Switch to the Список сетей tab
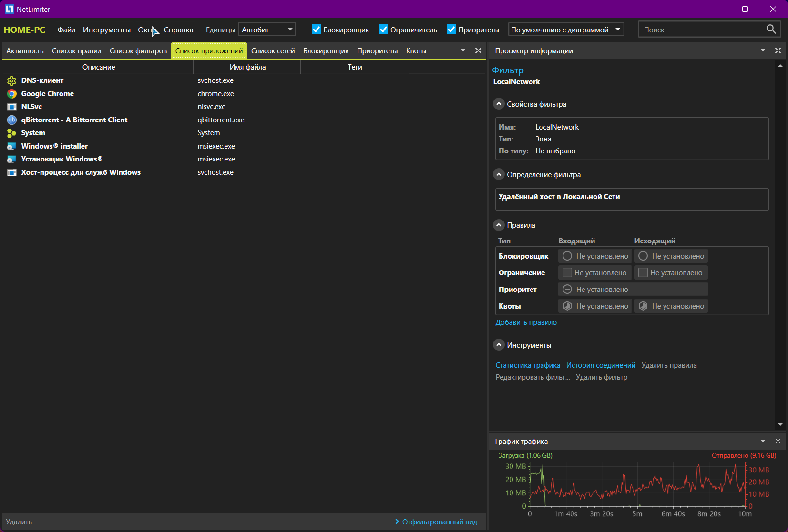 273,51
